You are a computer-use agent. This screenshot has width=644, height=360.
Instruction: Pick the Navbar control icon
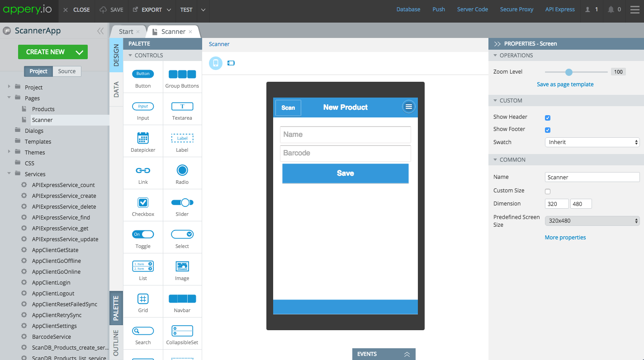click(x=182, y=299)
